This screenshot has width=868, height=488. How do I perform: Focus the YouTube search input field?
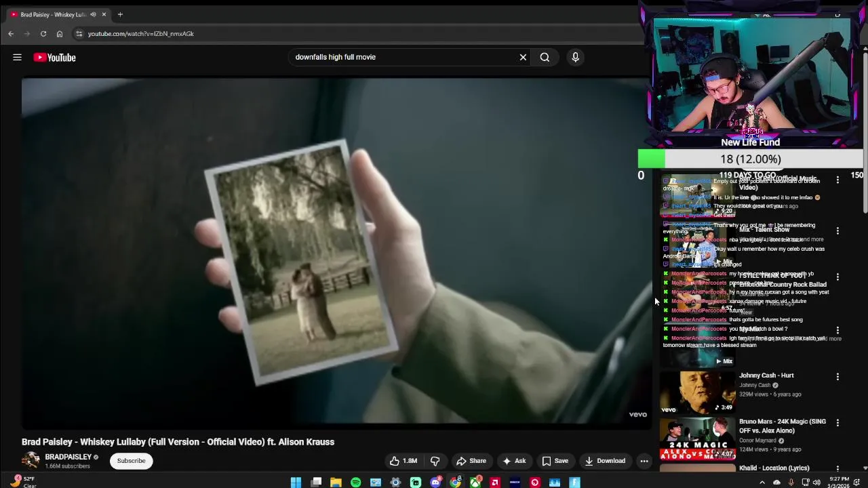tap(403, 58)
